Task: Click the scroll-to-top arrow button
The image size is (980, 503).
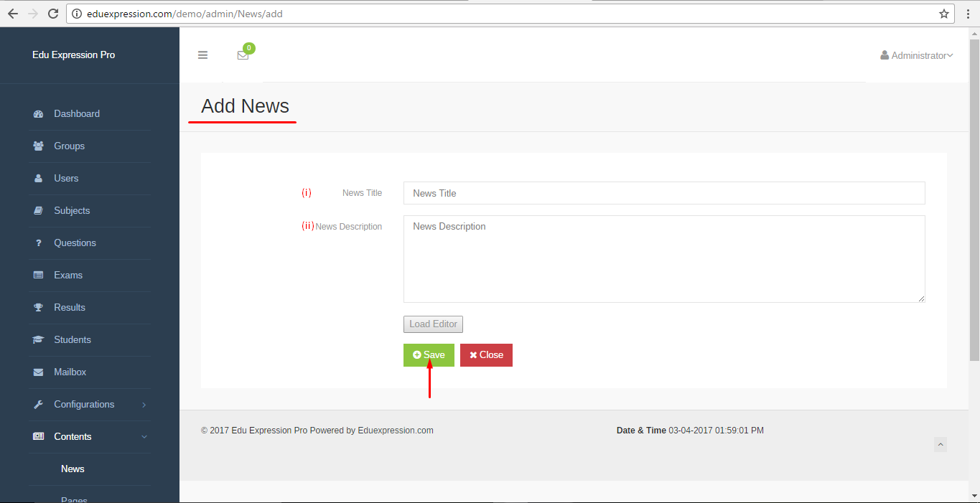Action: pos(941,445)
